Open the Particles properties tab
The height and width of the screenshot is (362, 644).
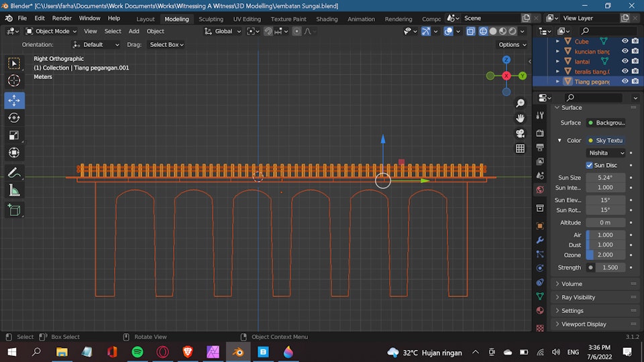point(540,255)
